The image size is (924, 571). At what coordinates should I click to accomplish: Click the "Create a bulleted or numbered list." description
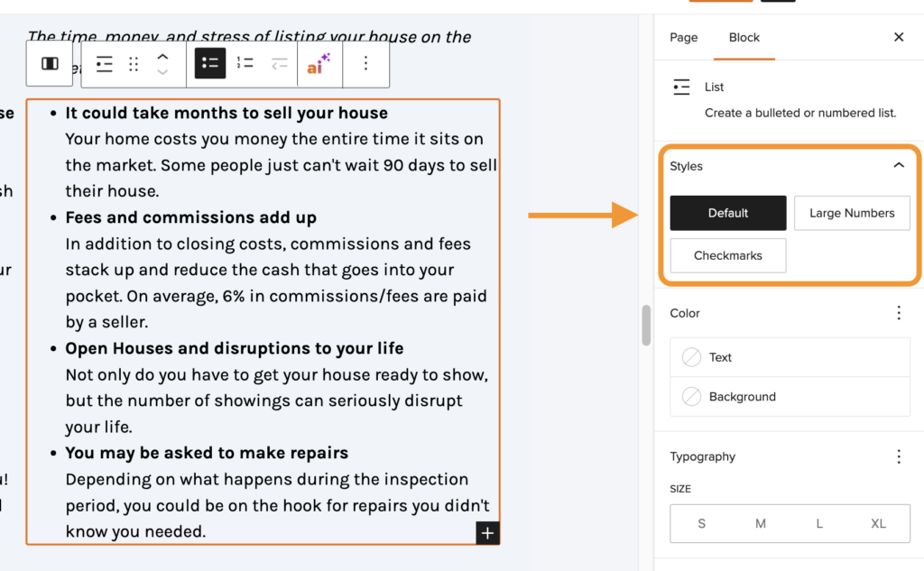tap(800, 113)
